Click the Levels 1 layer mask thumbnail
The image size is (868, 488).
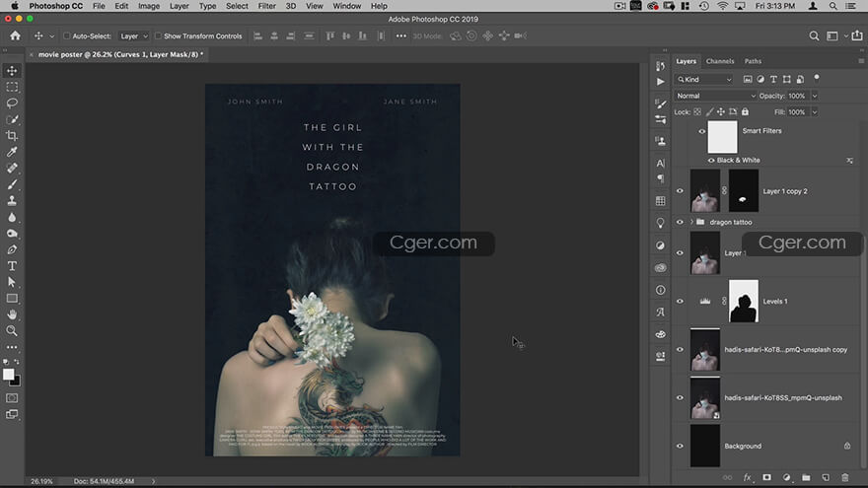point(744,301)
